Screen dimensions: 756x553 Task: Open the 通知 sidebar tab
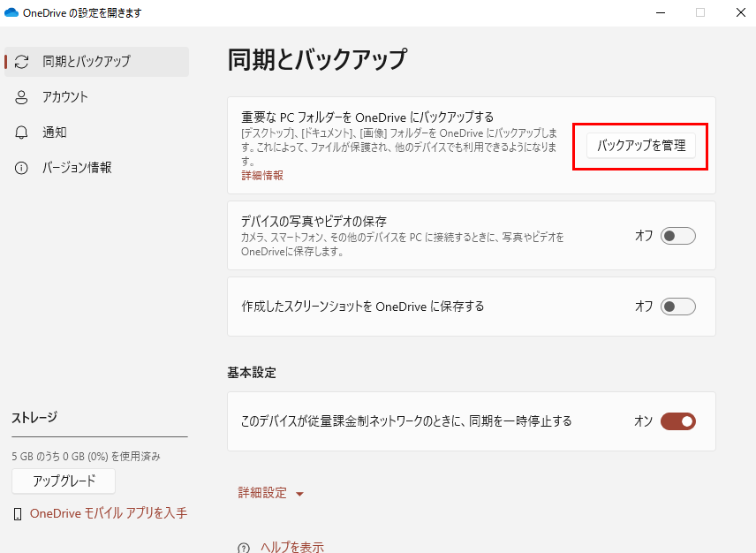pyautogui.click(x=97, y=133)
